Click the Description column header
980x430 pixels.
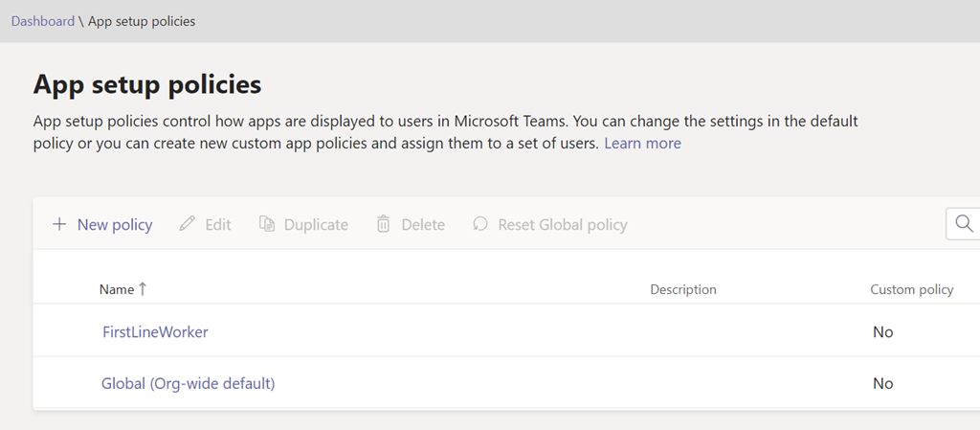point(682,289)
